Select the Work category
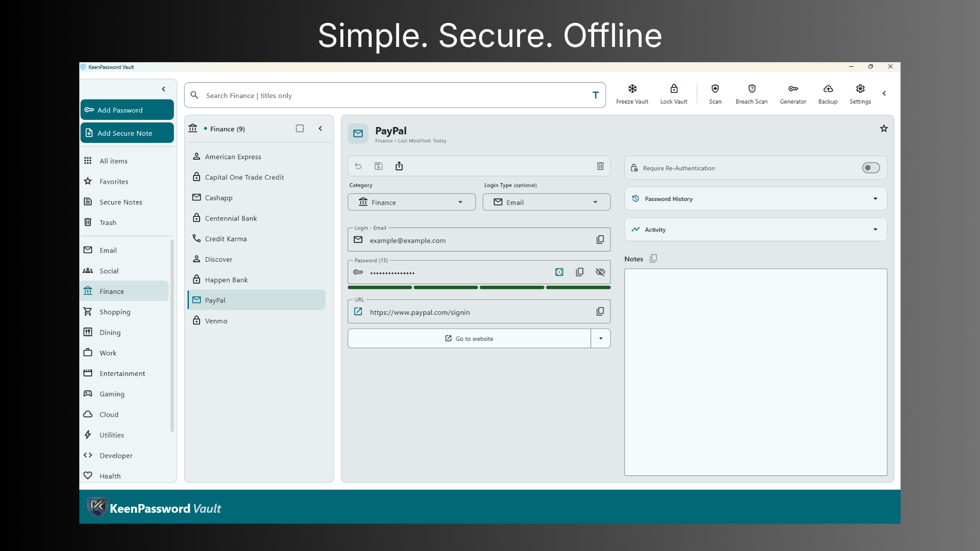Screen dimensions: 980x551 pyautogui.click(x=125, y=353)
